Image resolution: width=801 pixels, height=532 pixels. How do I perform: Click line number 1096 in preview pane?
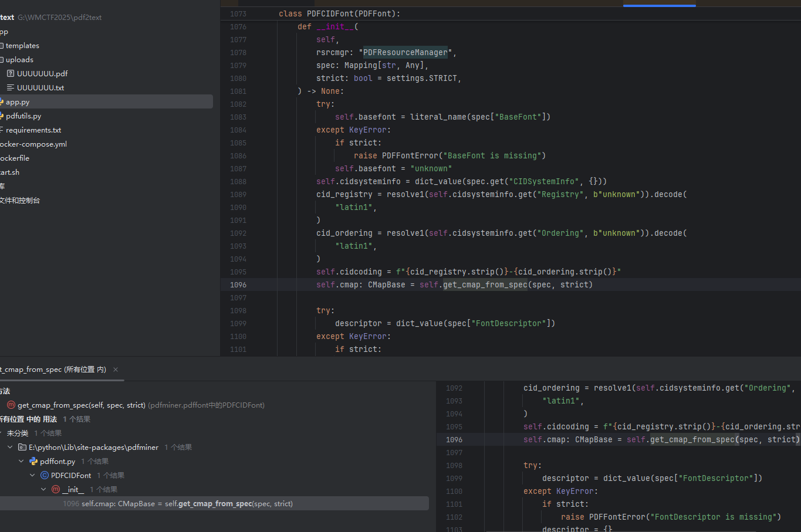pyautogui.click(x=454, y=439)
